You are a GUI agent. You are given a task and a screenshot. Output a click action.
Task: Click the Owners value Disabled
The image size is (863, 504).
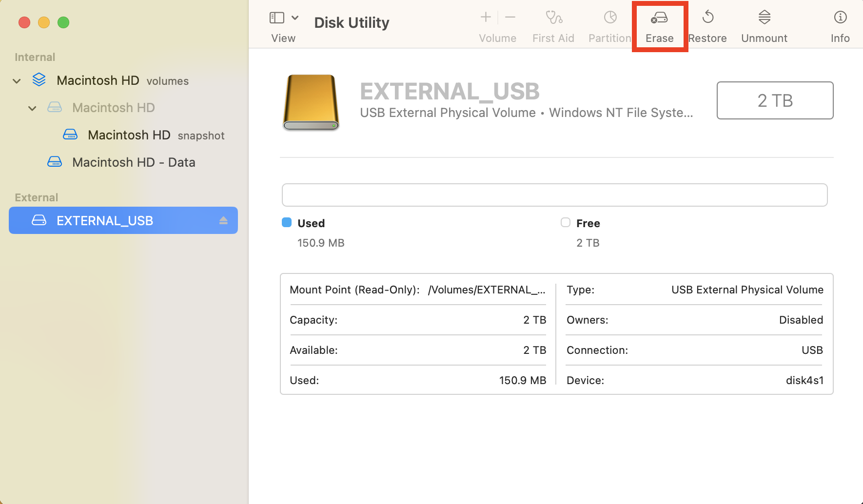(x=801, y=320)
